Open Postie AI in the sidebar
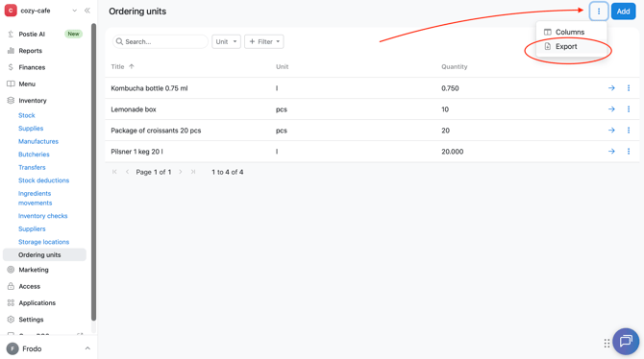This screenshot has width=644, height=359. [32, 34]
